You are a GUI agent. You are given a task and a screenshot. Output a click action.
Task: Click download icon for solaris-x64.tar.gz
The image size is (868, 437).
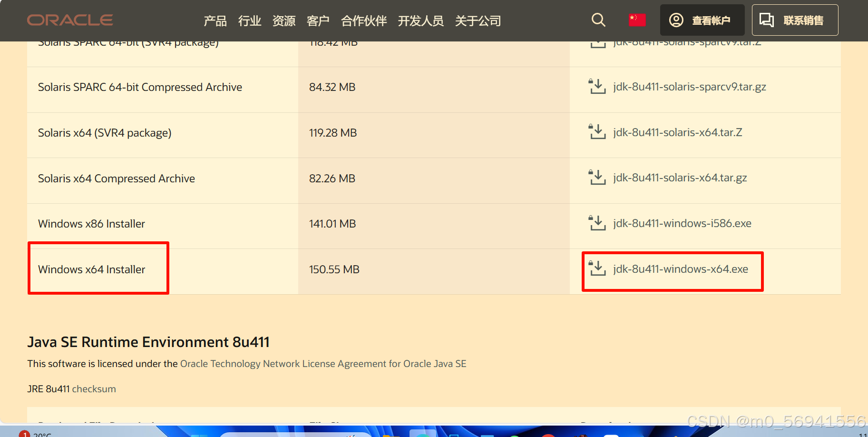click(x=597, y=178)
